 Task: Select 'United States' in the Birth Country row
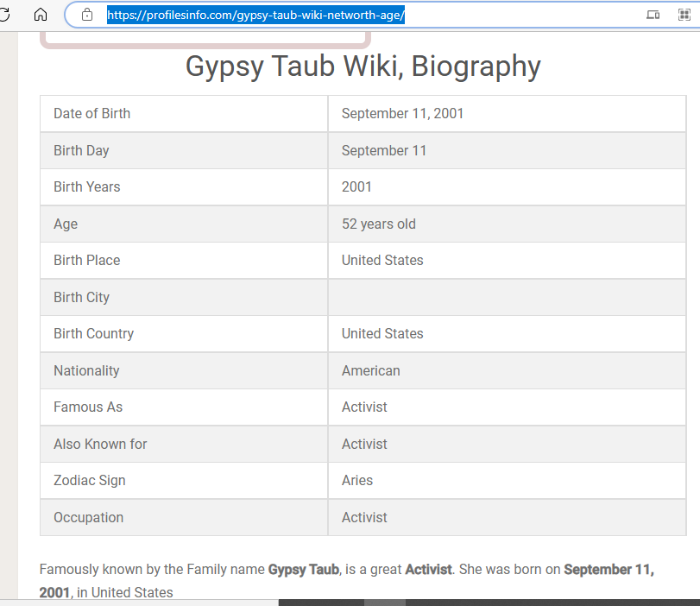pyautogui.click(x=382, y=333)
